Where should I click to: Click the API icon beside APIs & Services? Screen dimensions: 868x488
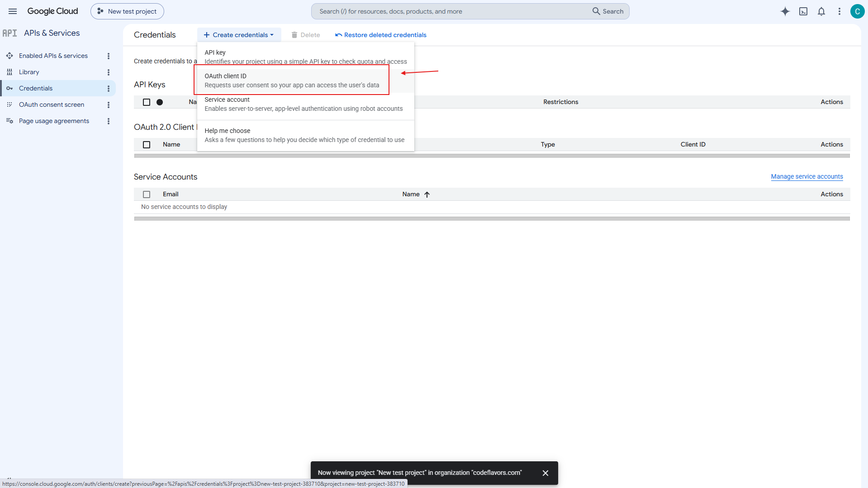coord(9,33)
